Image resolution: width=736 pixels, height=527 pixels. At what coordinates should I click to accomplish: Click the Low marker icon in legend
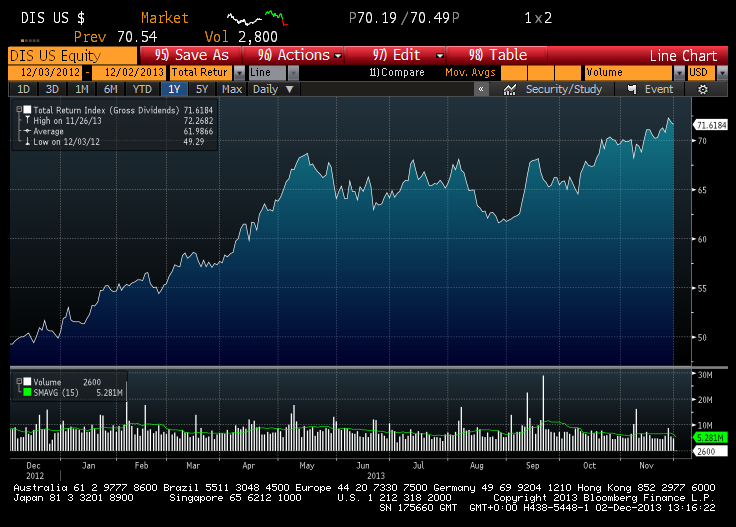tap(27, 142)
